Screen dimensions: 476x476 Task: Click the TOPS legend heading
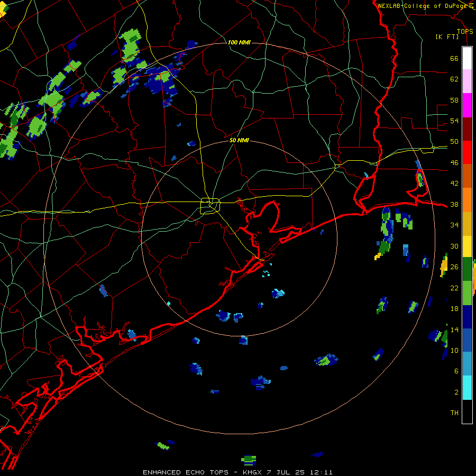pyautogui.click(x=465, y=32)
